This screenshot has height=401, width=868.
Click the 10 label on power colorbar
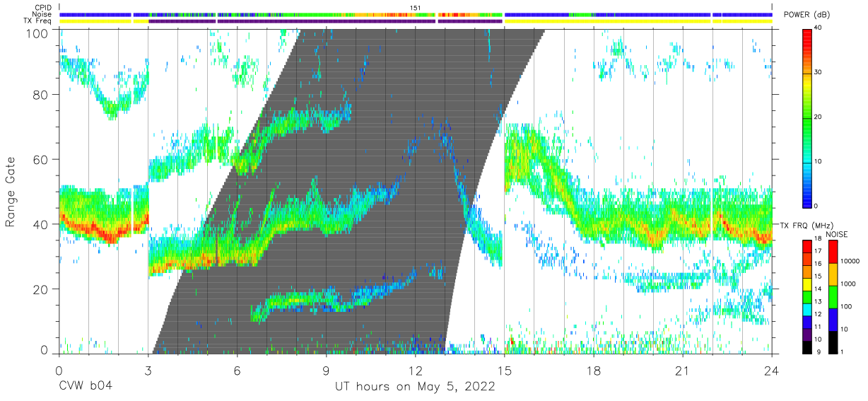tap(818, 161)
